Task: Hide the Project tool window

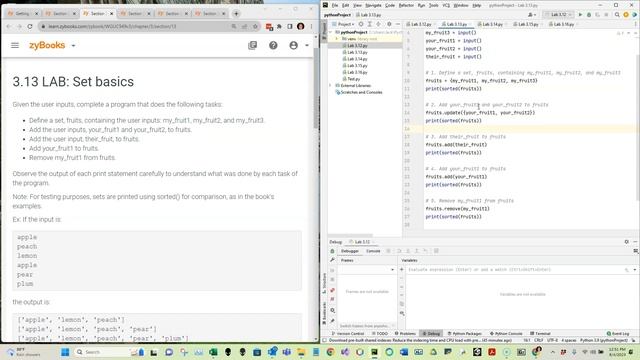Action: click(397, 24)
